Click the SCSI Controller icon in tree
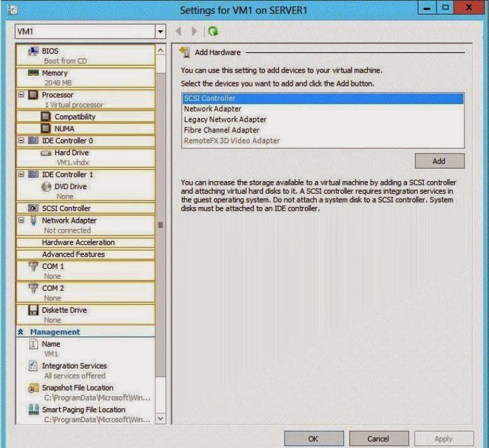The height and width of the screenshot is (448, 489). [x=33, y=208]
